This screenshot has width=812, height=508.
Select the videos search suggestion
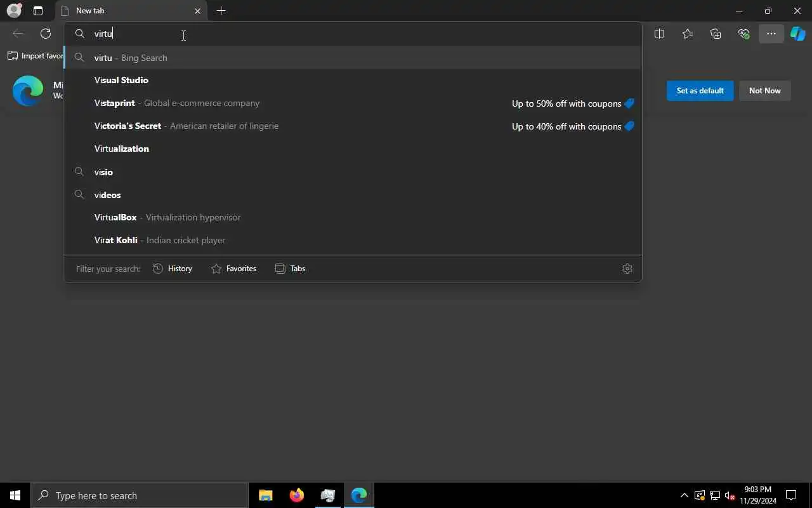353,195
